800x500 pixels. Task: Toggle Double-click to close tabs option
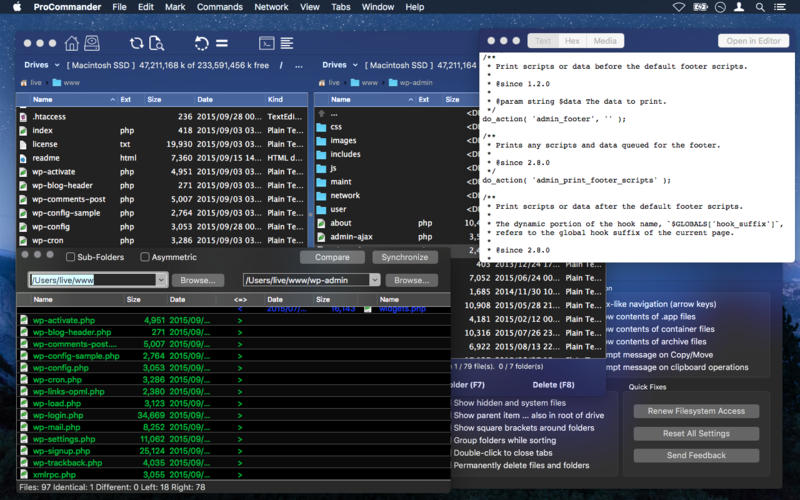click(x=503, y=453)
